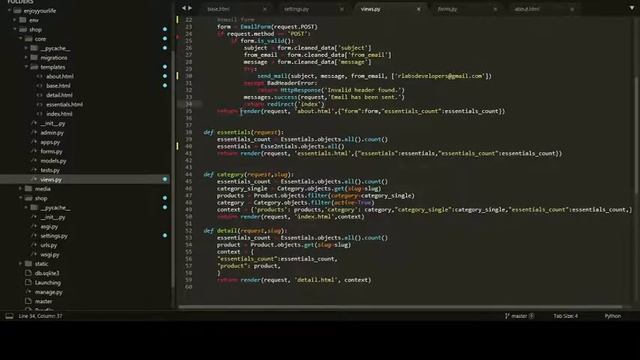Go to previous tab with left arrow
Screen dimensions: 640x360
tap(184, 8)
